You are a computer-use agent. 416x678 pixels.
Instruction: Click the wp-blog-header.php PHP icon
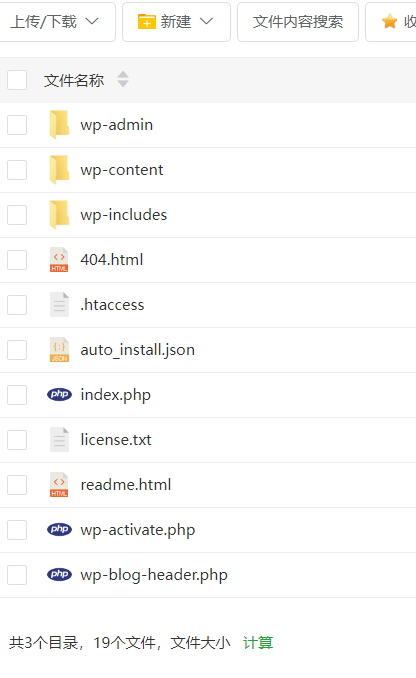[59, 574]
